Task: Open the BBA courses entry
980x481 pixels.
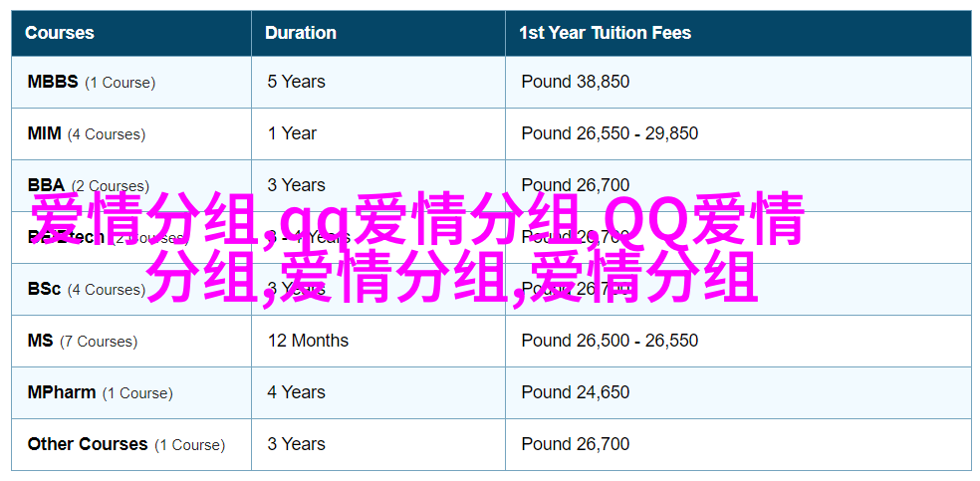Action: tap(88, 185)
